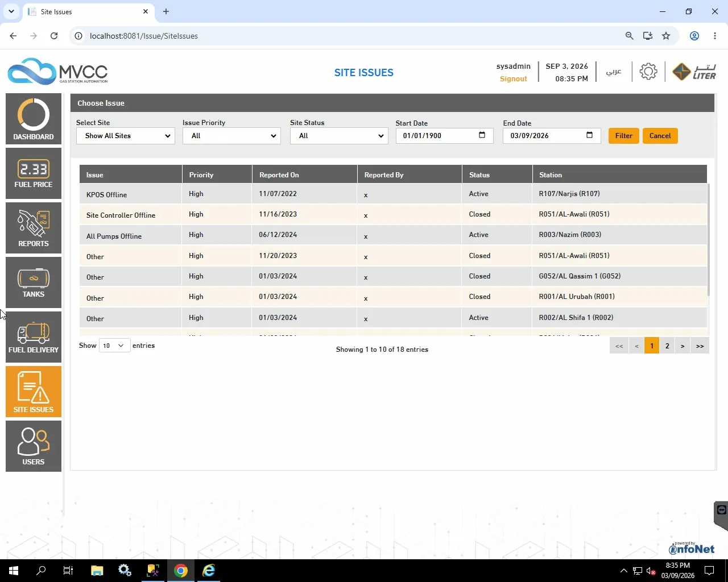
Task: Click the MVCC cloud logo
Action: tap(57, 72)
